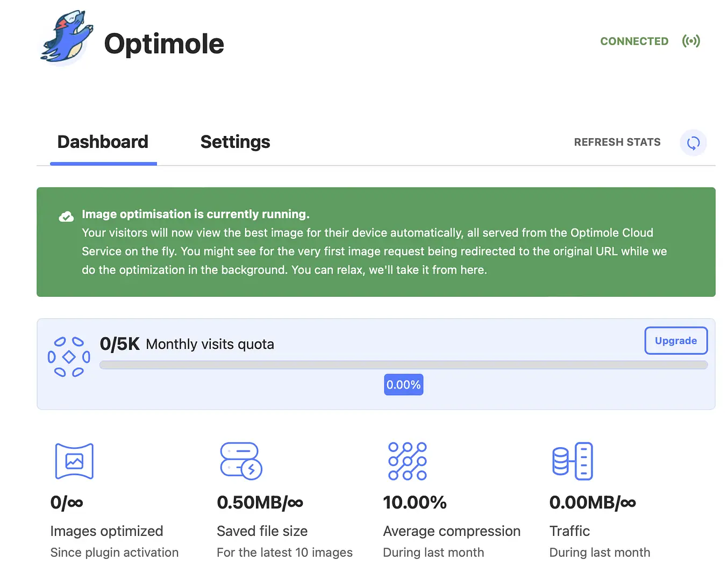Click the monthly visits quota dots icon
This screenshot has width=728, height=580.
(x=69, y=355)
